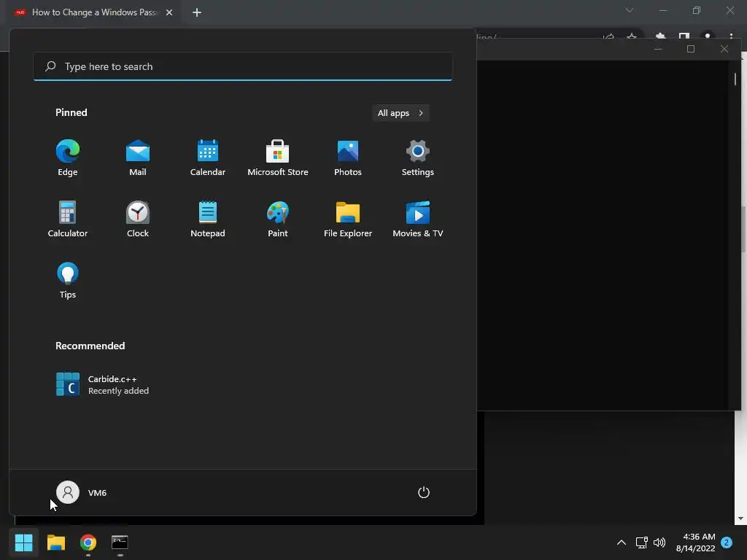
Task: Open Chrome three-dot menu
Action: tap(731, 36)
